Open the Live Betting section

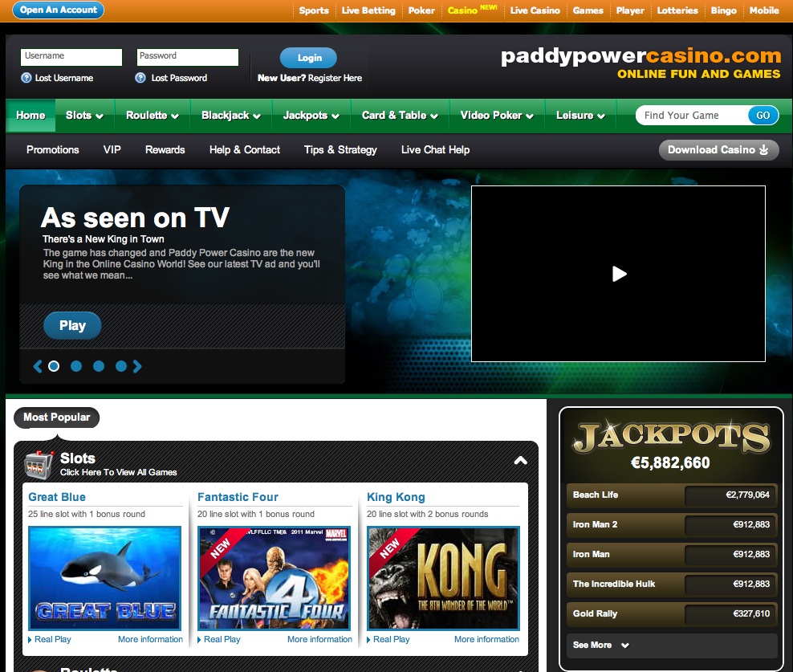click(x=368, y=10)
